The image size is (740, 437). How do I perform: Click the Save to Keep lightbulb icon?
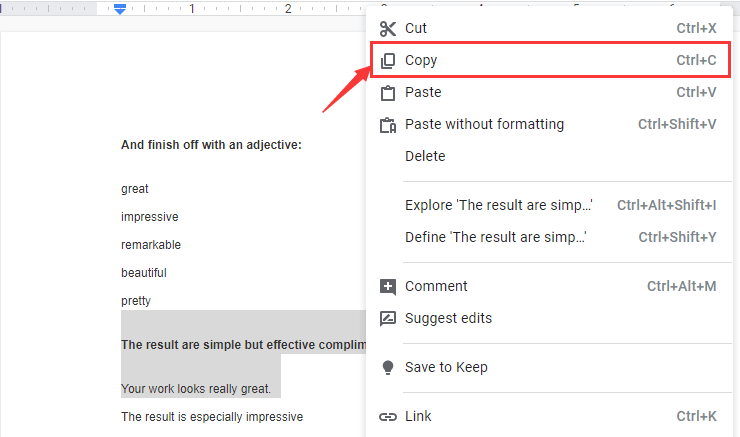click(388, 368)
